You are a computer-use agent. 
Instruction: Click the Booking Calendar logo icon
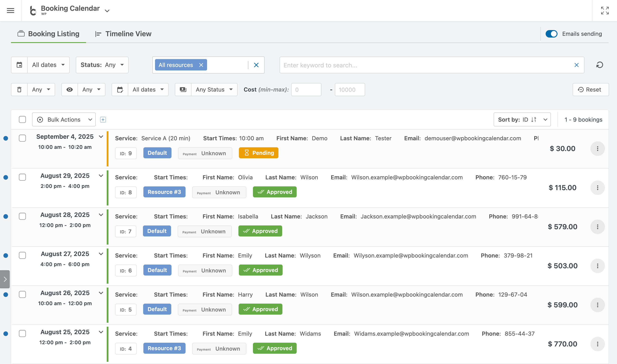(33, 11)
